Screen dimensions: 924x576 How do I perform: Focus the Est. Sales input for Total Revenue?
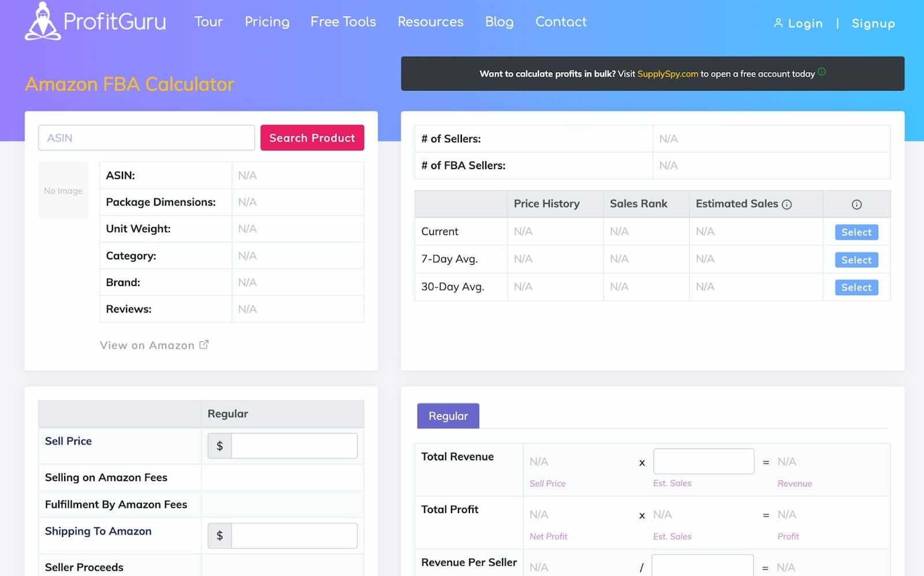[703, 461]
